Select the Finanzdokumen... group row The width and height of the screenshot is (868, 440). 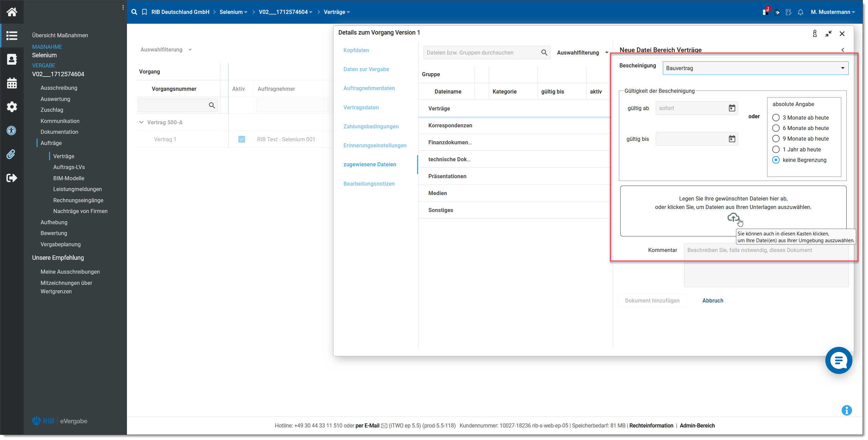click(x=515, y=142)
